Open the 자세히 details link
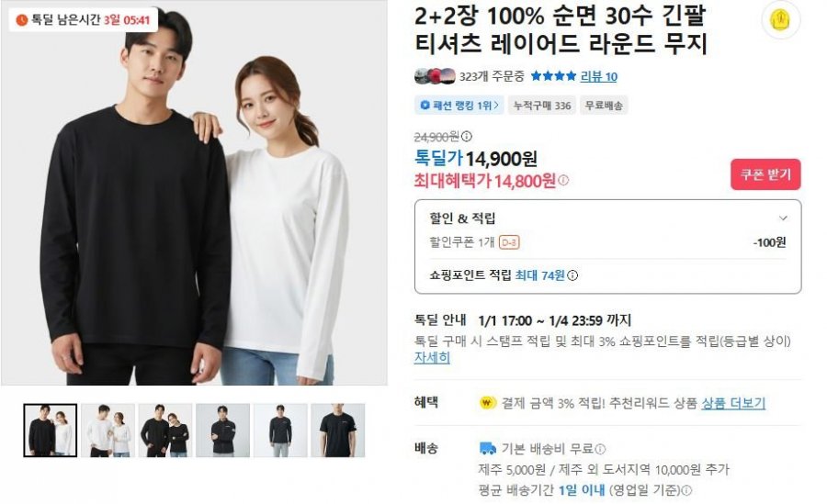The width and height of the screenshot is (827, 504). 432,357
